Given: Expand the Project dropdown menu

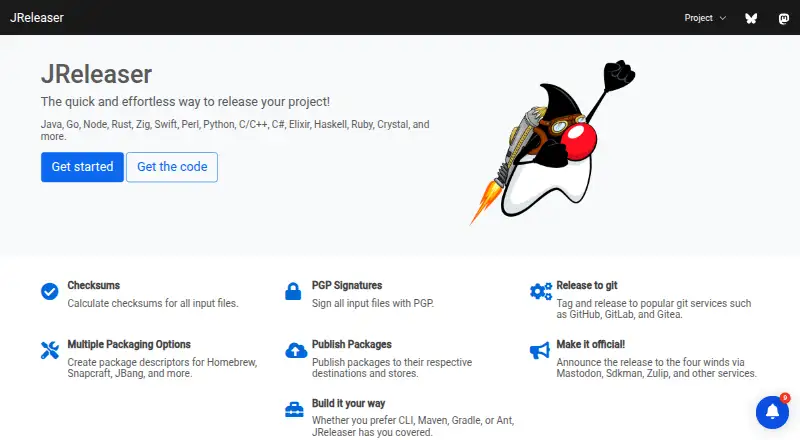Looking at the screenshot, I should pyautogui.click(x=705, y=18).
